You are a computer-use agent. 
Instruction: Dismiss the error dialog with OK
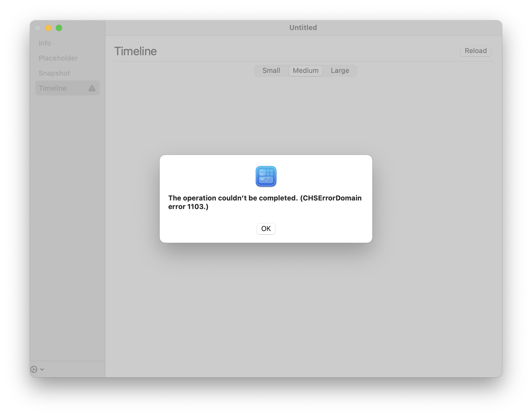266,229
